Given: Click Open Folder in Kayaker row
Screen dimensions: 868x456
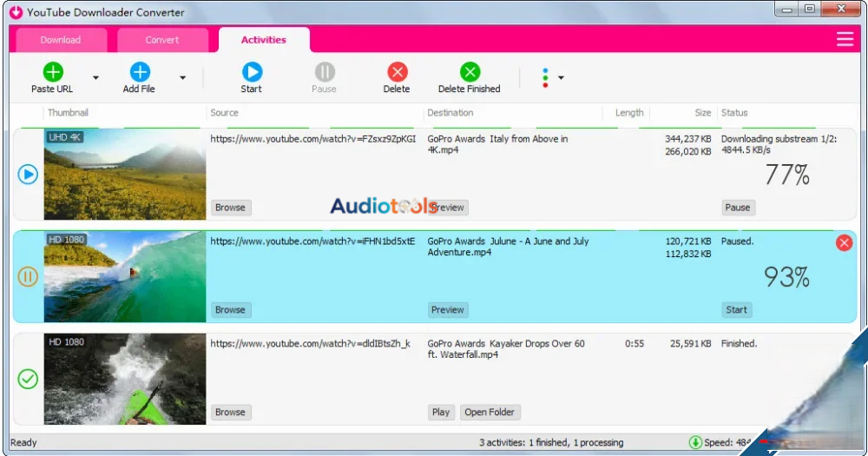Looking at the screenshot, I should 490,413.
